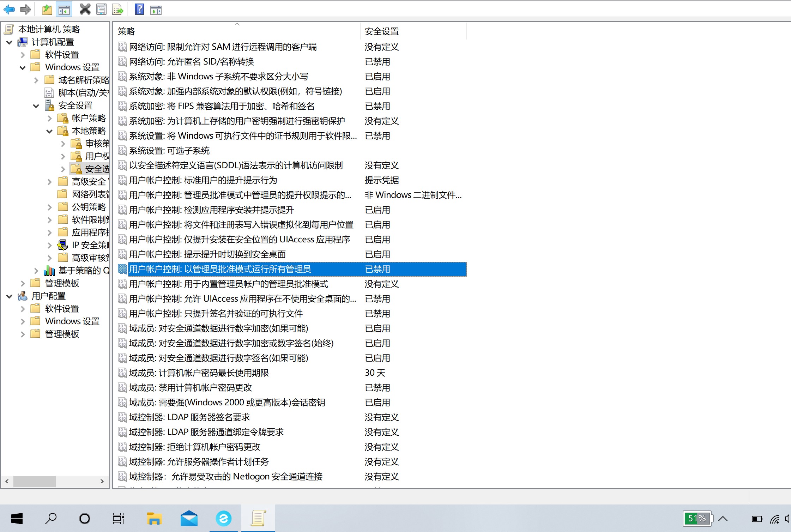Collapse the 计算机配置 tree node
Viewport: 791px width, 532px height.
click(x=10, y=42)
